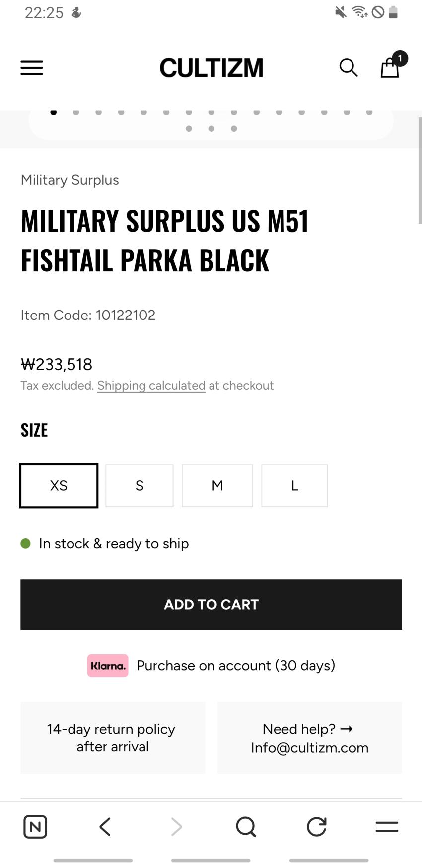Tap the Military Surplus brand label
Viewport: 422px width, 868px height.
[x=70, y=180]
